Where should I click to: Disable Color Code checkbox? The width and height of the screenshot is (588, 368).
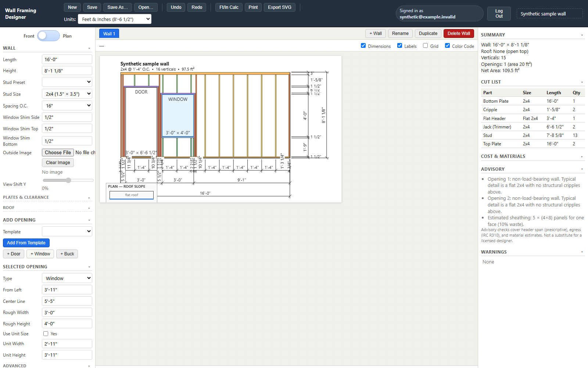[x=447, y=46]
